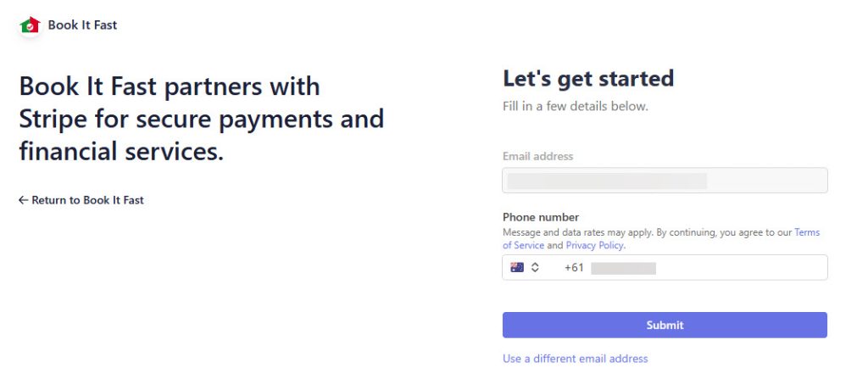The width and height of the screenshot is (868, 390).
Task: Click the Book It Fast brand name
Action: pos(82,25)
